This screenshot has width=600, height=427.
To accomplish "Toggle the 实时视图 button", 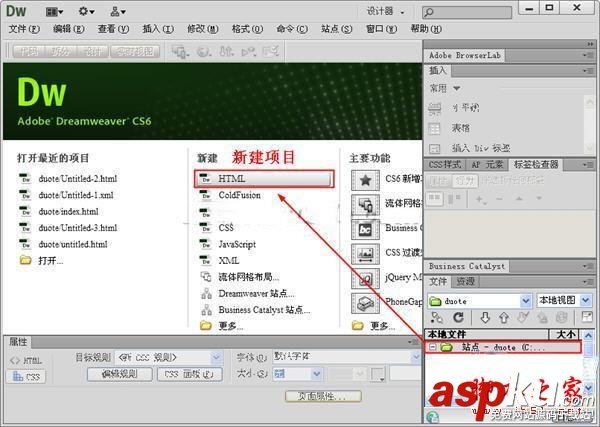I will coord(135,51).
